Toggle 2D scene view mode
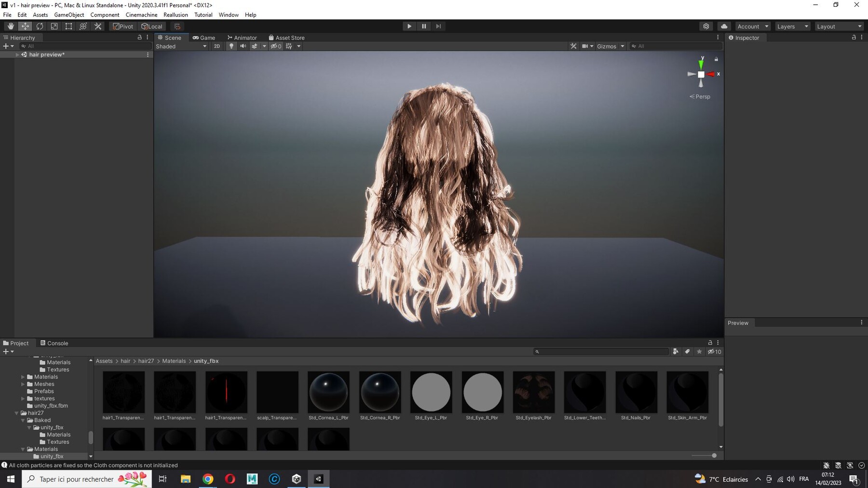Image resolution: width=868 pixels, height=488 pixels. coord(217,46)
